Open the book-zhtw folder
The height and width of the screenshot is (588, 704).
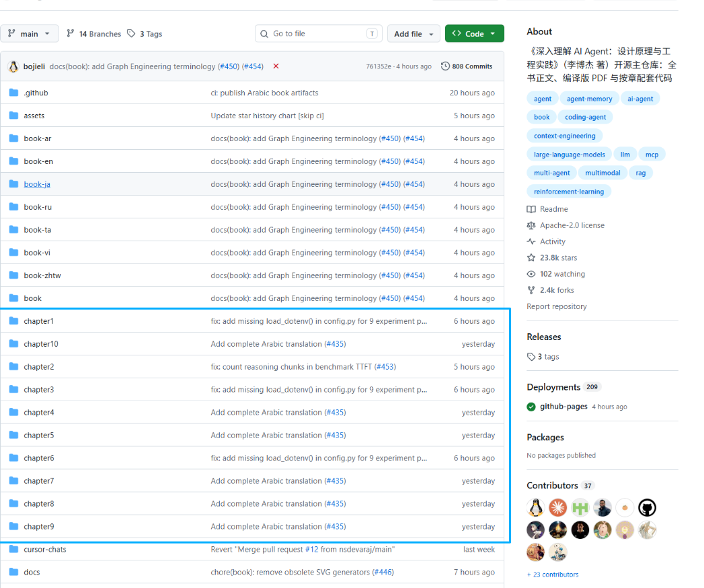42,276
